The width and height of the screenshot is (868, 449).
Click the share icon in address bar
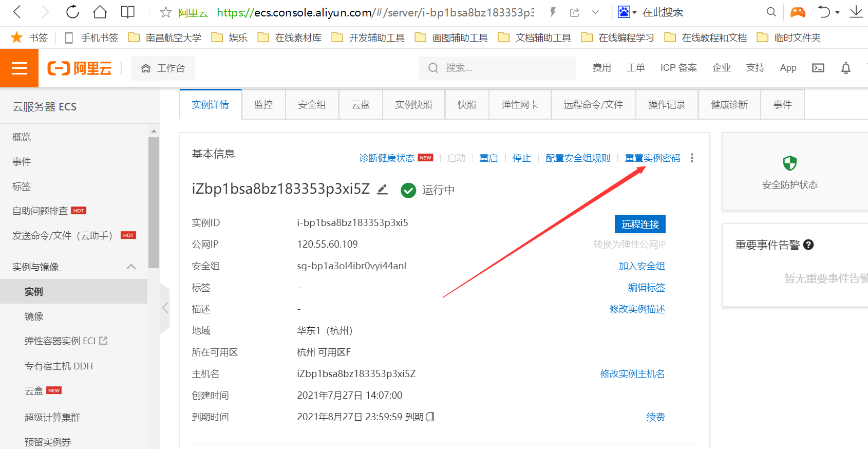pos(575,12)
